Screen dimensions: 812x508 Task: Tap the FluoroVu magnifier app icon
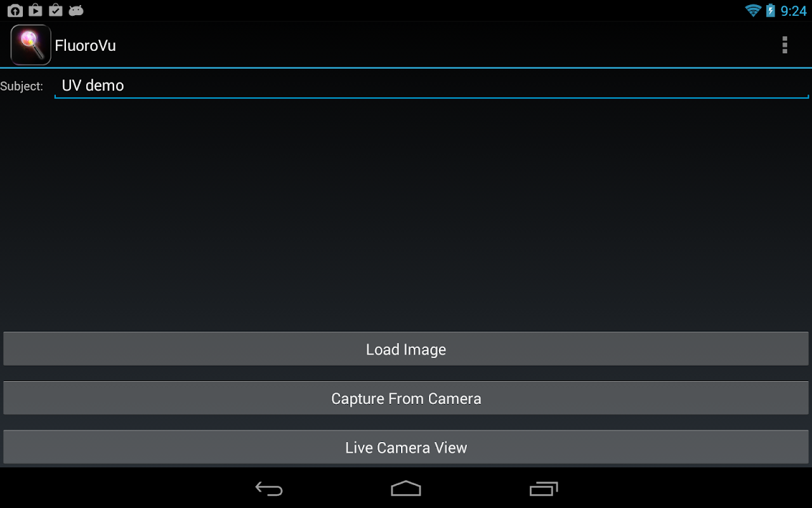click(30, 45)
